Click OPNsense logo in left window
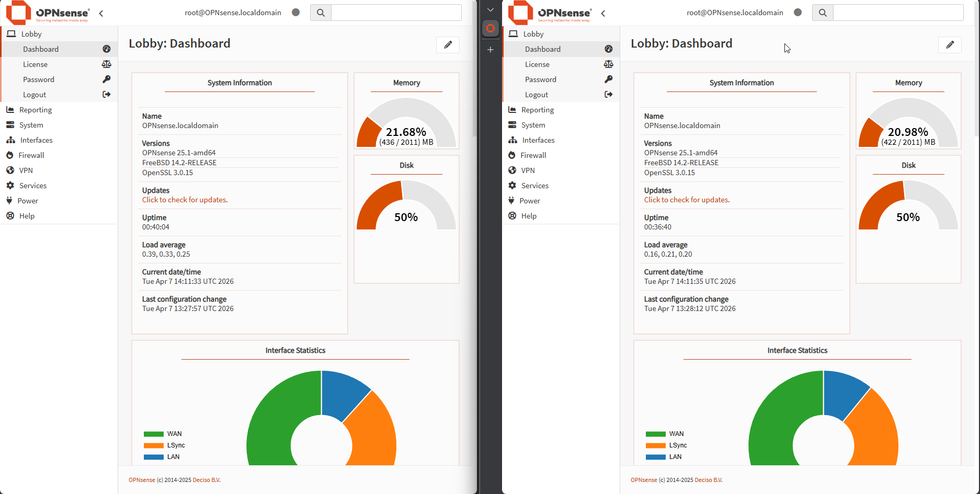Image resolution: width=980 pixels, height=494 pixels. coord(48,13)
